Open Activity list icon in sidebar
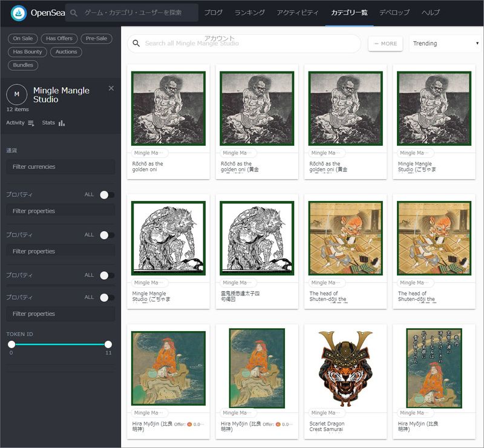The width and height of the screenshot is (484, 448). (31, 123)
